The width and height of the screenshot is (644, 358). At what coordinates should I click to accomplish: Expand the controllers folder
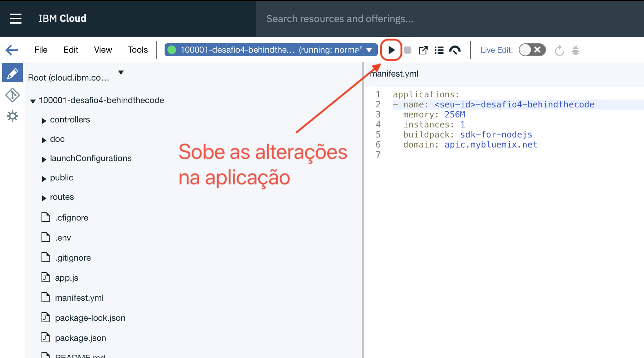[44, 121]
